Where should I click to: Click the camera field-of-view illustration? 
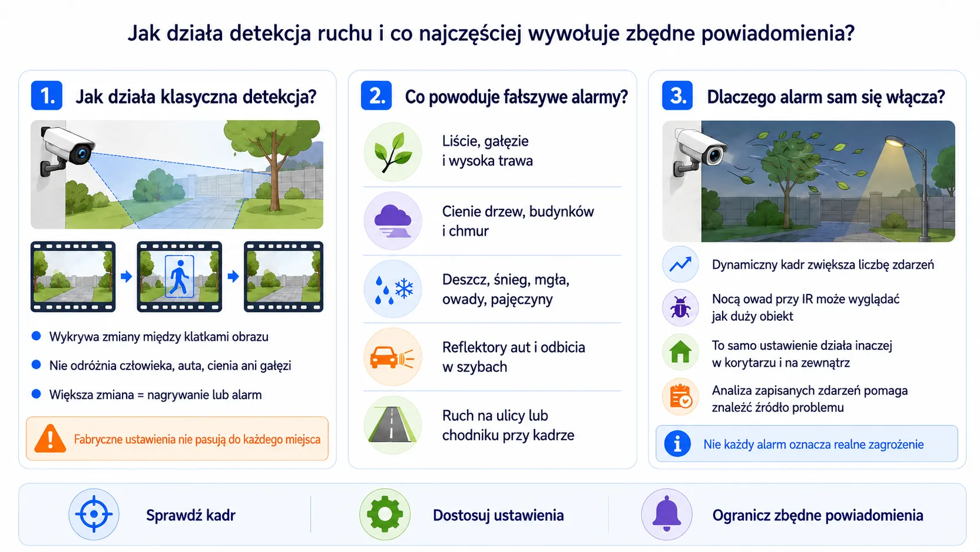177,174
